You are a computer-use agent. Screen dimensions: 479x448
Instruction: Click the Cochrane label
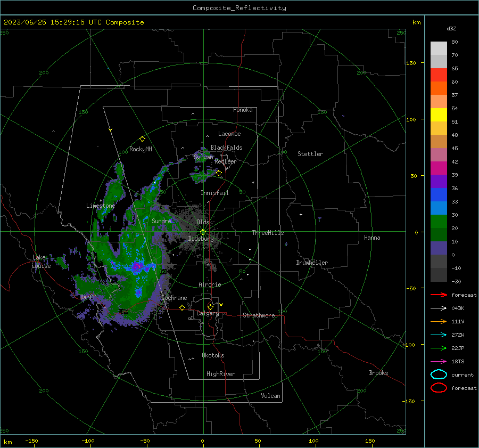point(174,298)
